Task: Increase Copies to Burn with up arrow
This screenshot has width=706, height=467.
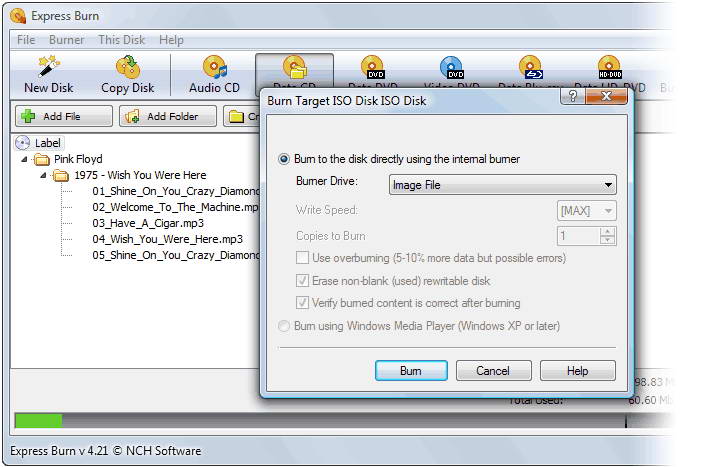Action: [x=608, y=232]
